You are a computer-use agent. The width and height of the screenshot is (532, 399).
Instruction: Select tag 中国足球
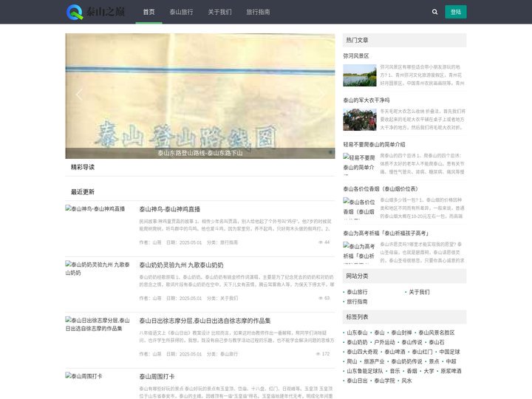(449, 352)
